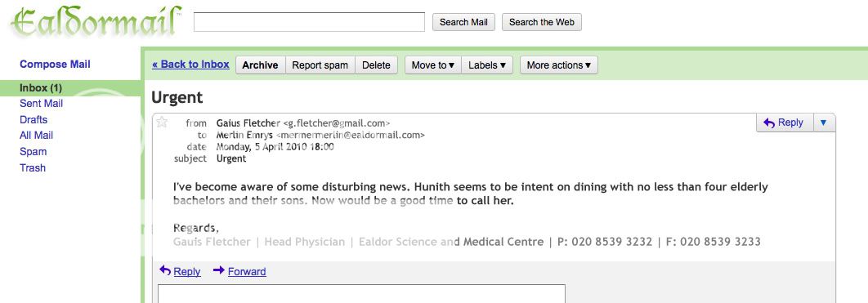Delete the Urgent email

pyautogui.click(x=376, y=65)
